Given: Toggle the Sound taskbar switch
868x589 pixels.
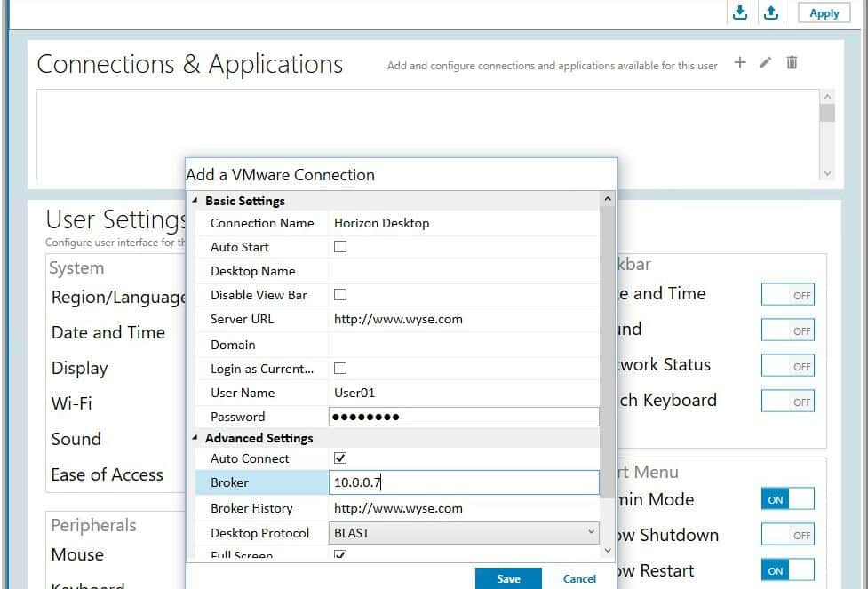Looking at the screenshot, I should tap(787, 330).
